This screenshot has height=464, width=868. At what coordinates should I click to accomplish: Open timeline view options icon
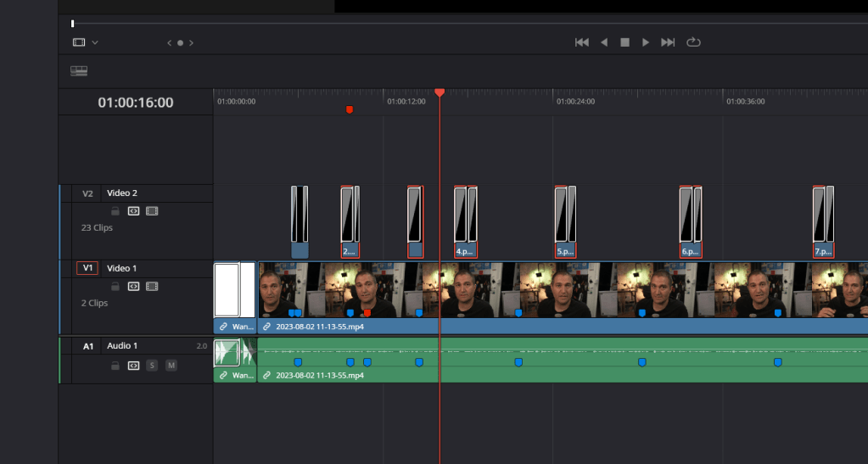click(79, 71)
